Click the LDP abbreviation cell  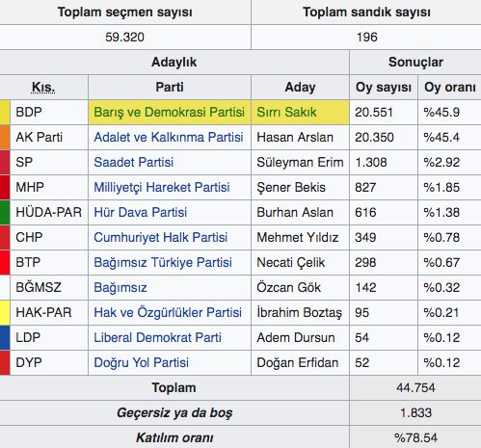[x=49, y=337]
